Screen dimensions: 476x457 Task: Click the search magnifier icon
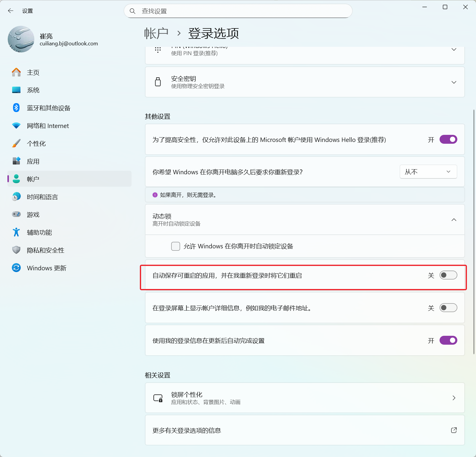point(132,11)
